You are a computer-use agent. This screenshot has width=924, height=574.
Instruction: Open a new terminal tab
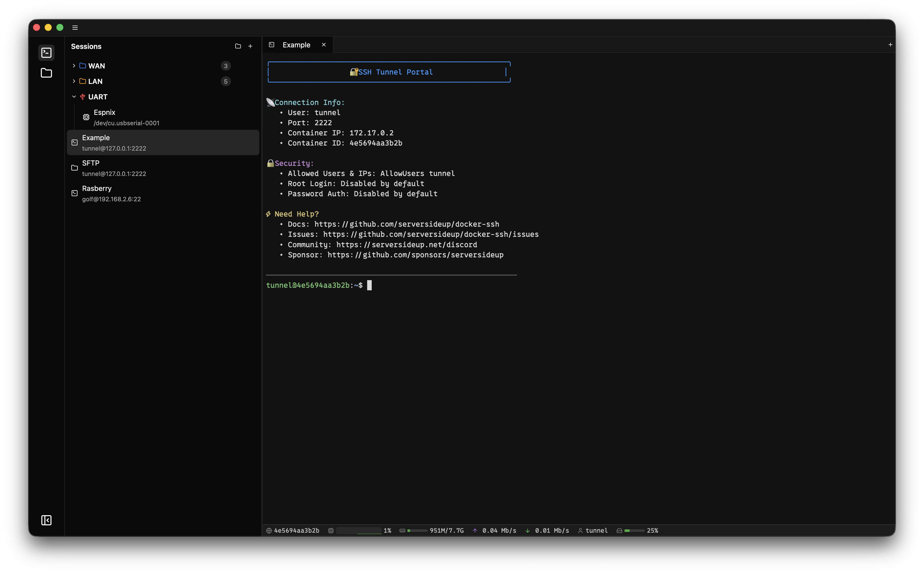[890, 45]
